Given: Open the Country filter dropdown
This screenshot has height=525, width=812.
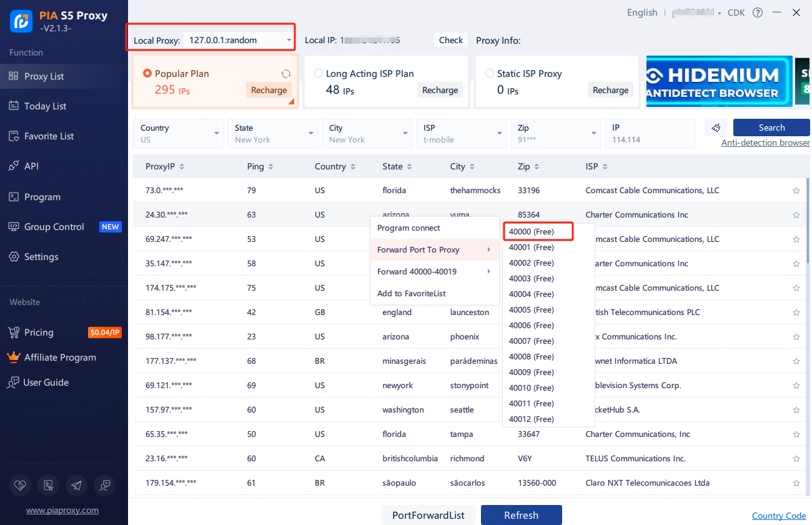Looking at the screenshot, I should pyautogui.click(x=179, y=133).
